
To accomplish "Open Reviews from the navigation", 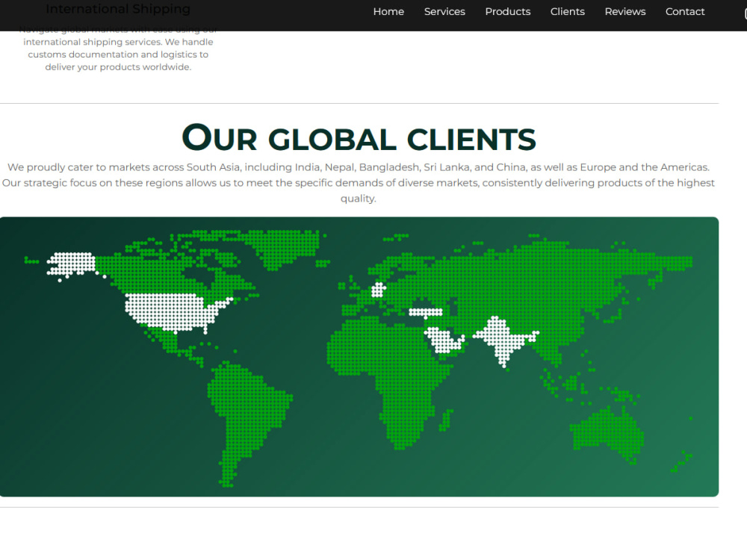I will [x=625, y=11].
